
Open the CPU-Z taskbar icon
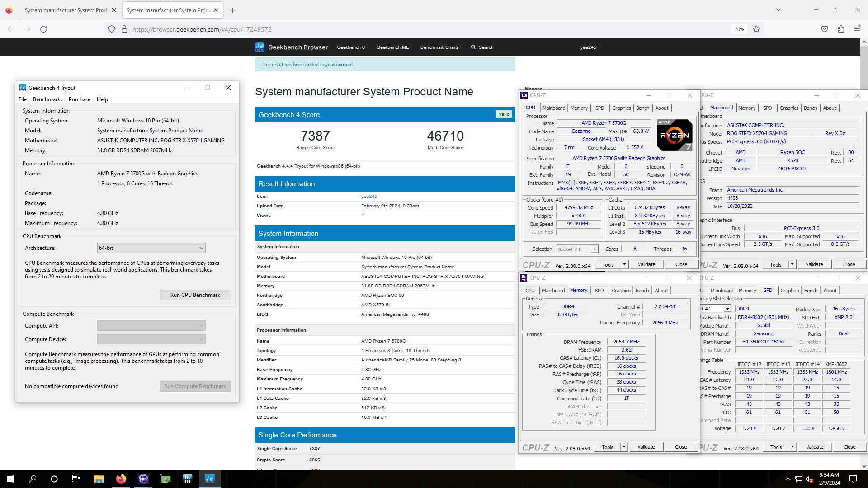(143, 479)
